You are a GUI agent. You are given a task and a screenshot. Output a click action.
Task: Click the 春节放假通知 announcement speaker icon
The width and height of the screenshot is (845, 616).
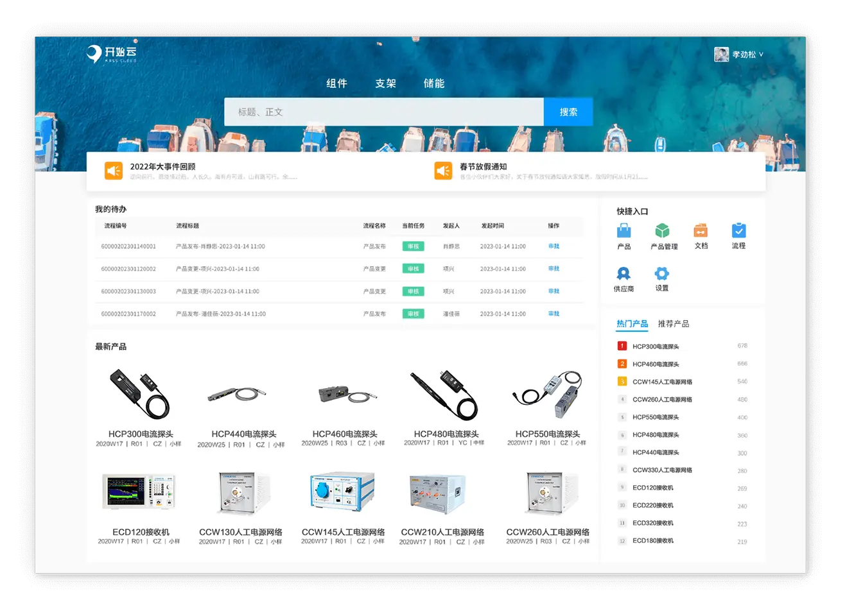pyautogui.click(x=443, y=171)
